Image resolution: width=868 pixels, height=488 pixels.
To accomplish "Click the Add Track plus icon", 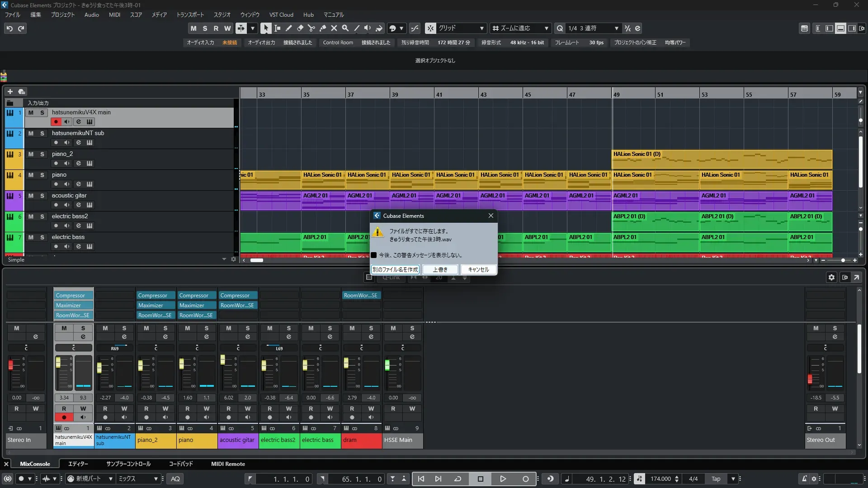I will coord(10,91).
